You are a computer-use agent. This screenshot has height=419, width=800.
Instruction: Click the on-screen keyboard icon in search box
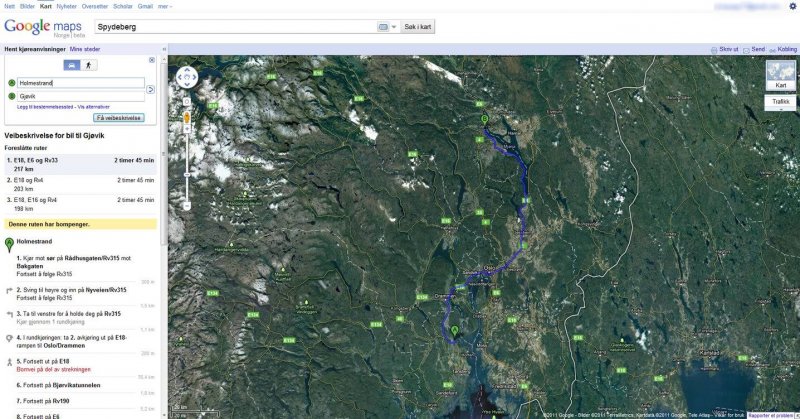click(x=383, y=27)
